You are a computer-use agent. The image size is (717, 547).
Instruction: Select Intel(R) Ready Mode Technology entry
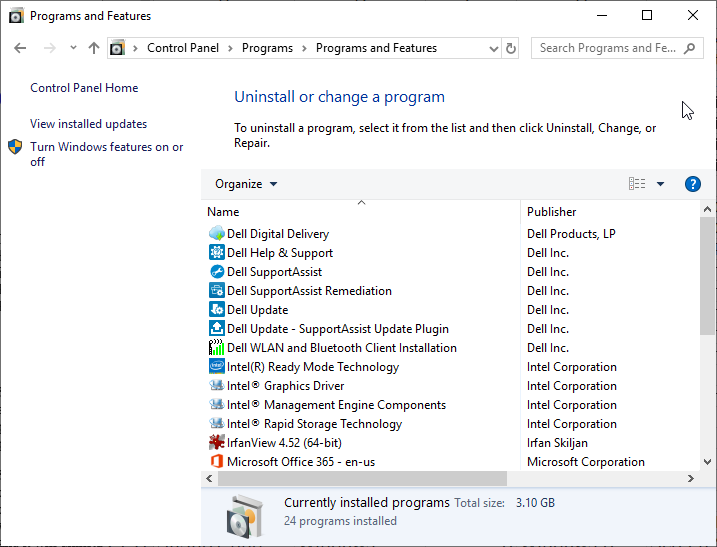[313, 367]
